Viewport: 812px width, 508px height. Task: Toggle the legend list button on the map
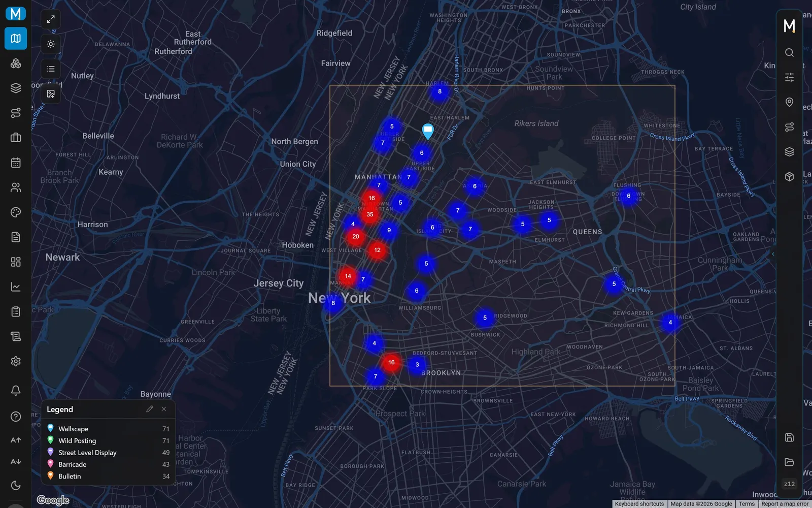tap(51, 69)
